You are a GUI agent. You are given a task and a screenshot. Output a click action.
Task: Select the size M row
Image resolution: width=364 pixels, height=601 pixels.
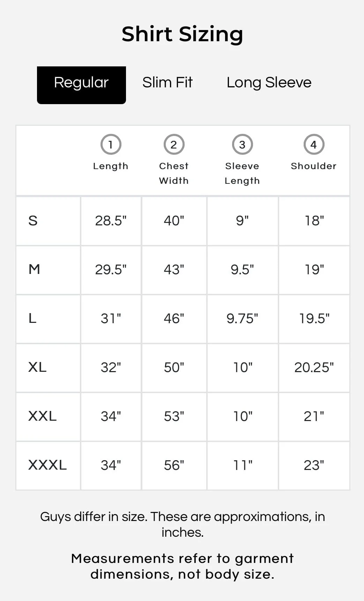click(x=34, y=270)
